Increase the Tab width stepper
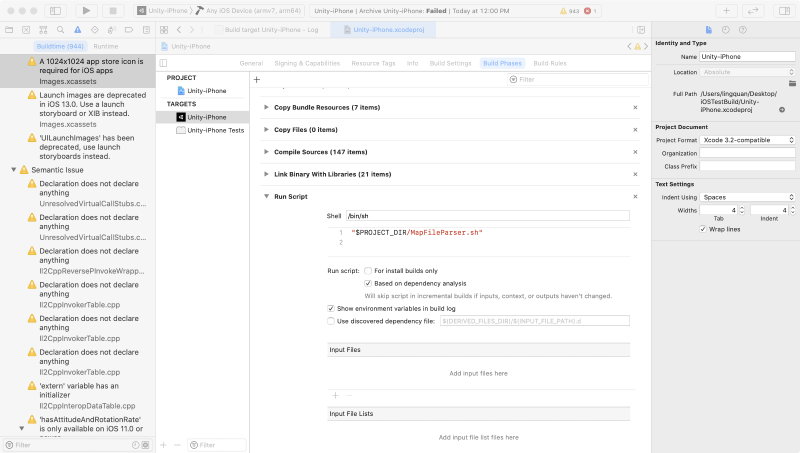The width and height of the screenshot is (800, 453). (742, 208)
